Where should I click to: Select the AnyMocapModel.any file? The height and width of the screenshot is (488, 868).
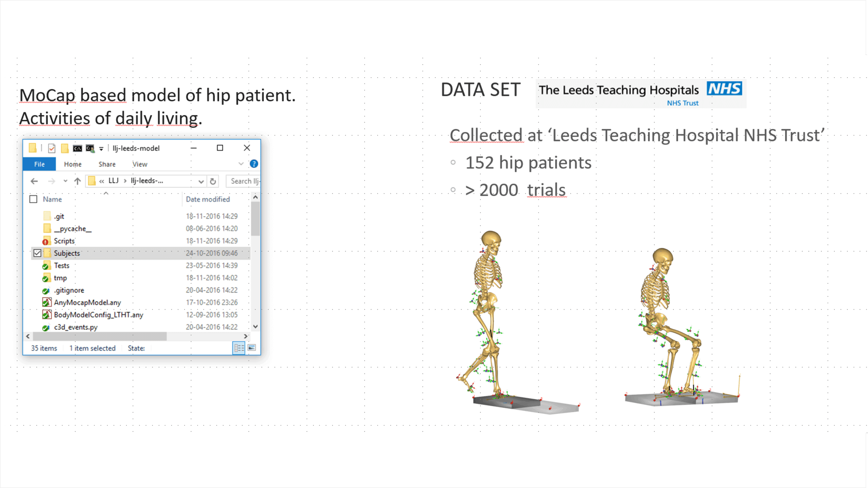point(87,302)
